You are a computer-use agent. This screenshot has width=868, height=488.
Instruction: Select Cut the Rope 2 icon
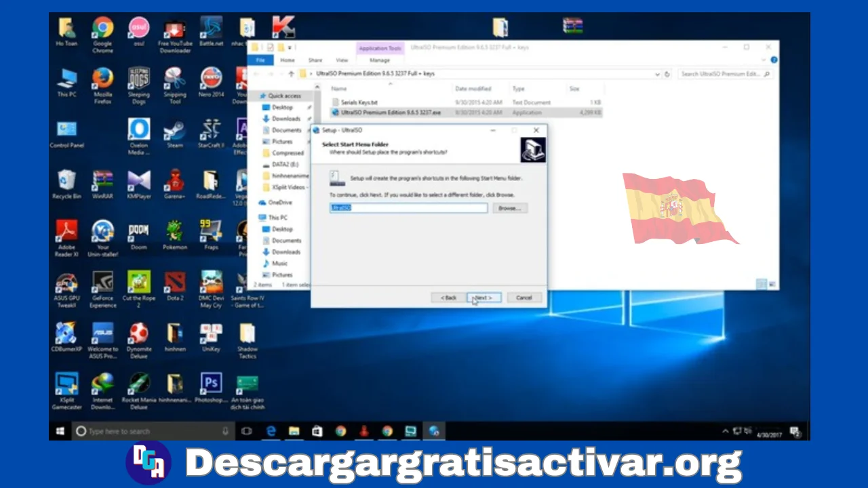point(139,290)
